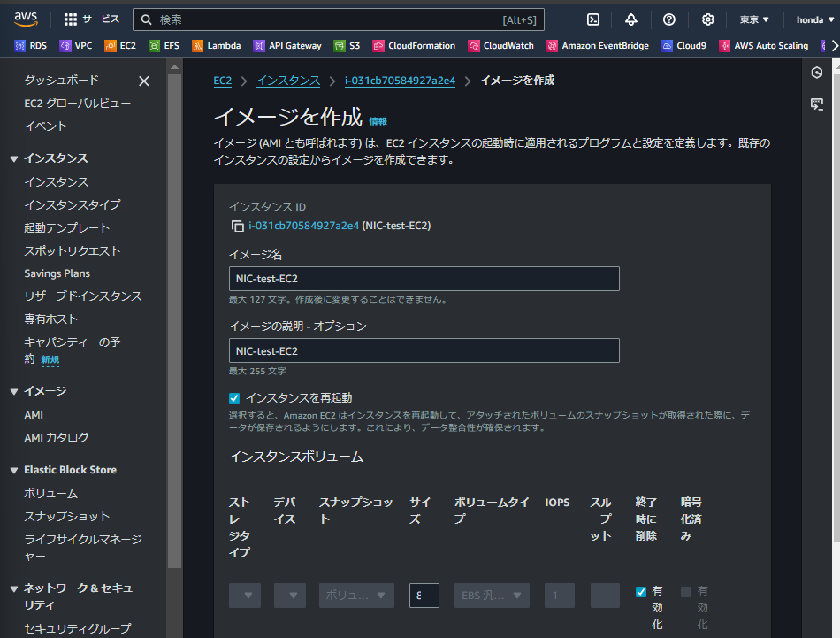Open ダッシュボード in sidebar
Viewport: 840px width, 638px height.
click(62, 80)
